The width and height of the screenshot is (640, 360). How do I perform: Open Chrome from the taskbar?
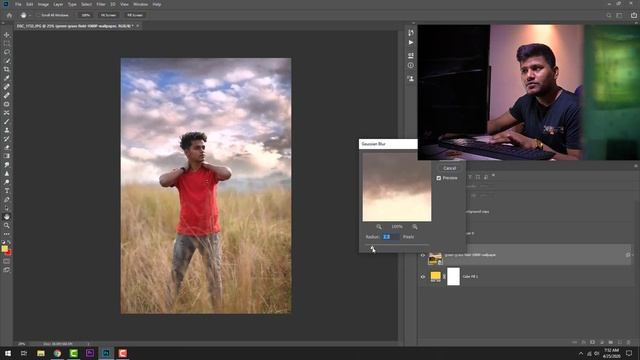pos(57,353)
